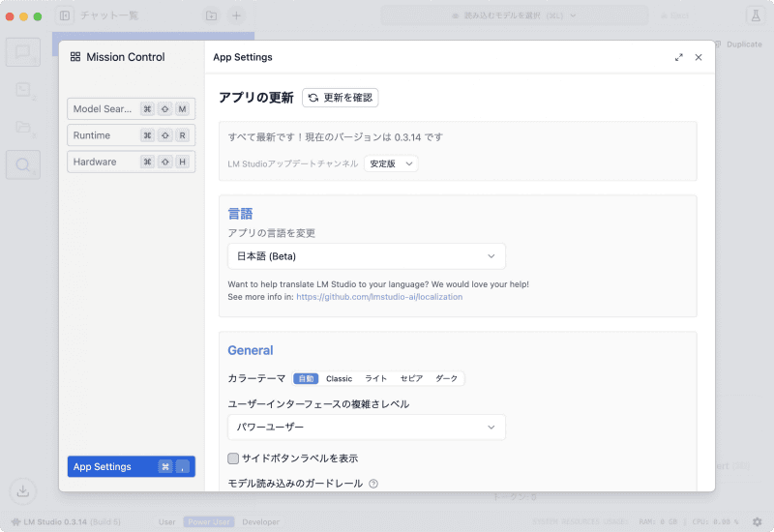Click the refresh icon in 更新を確認 button
Image resolution: width=774 pixels, height=532 pixels.
click(x=313, y=98)
